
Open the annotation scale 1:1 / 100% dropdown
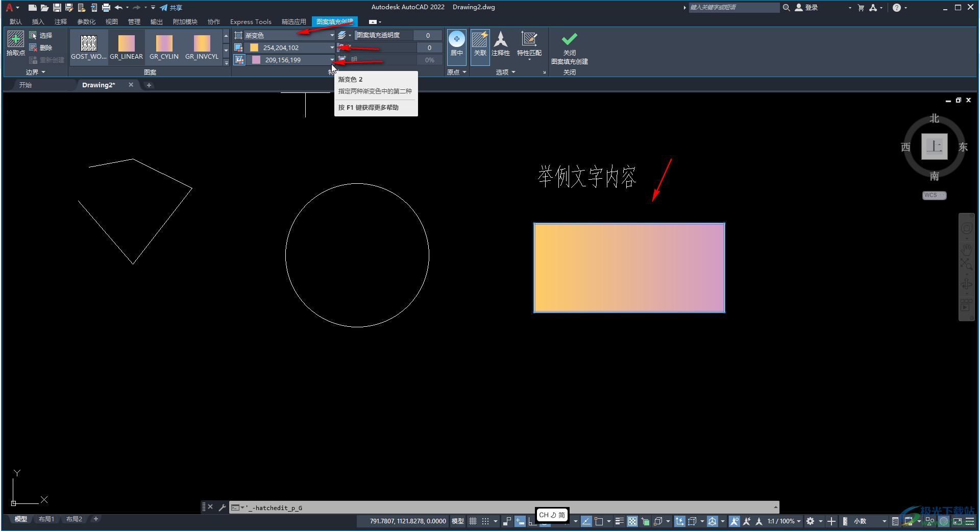click(x=783, y=521)
